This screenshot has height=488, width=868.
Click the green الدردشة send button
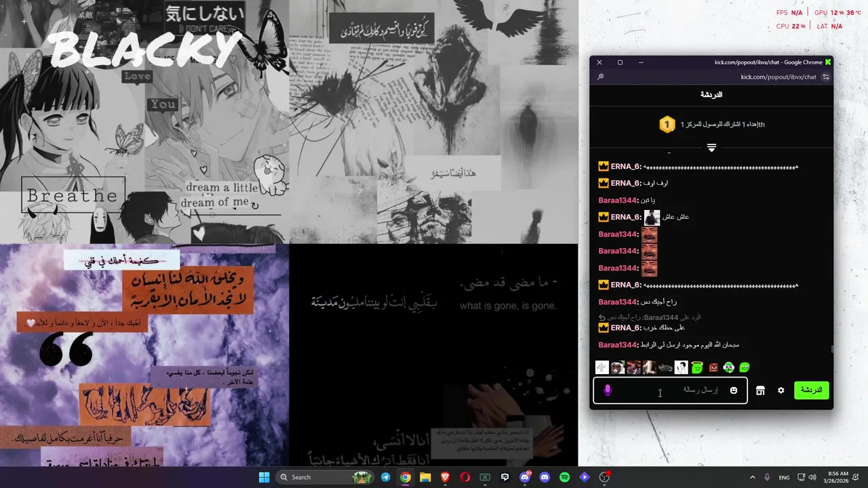click(812, 390)
